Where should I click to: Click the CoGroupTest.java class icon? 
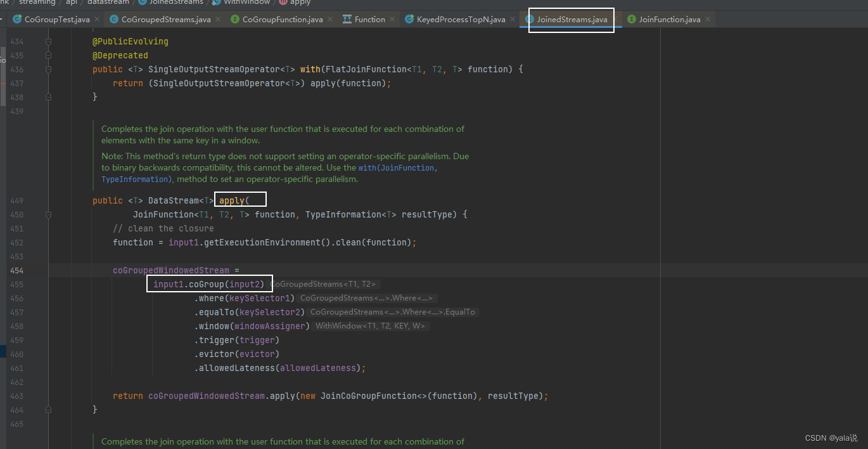pyautogui.click(x=17, y=20)
